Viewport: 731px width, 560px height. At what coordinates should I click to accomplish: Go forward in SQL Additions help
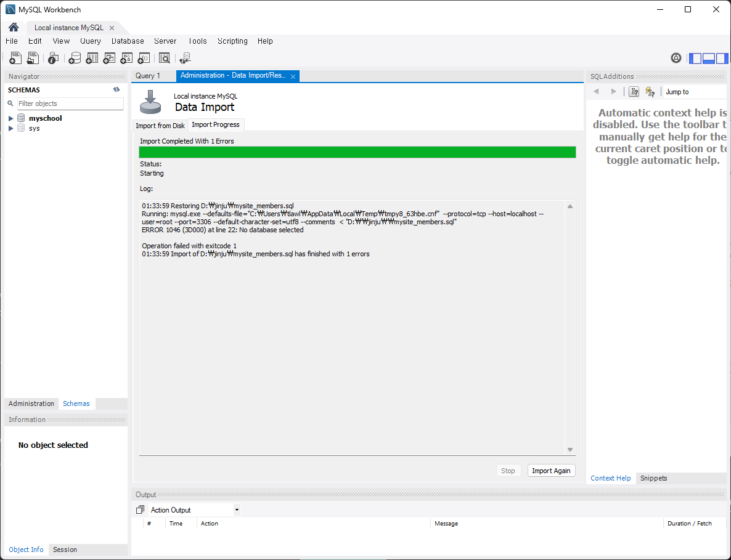(613, 91)
